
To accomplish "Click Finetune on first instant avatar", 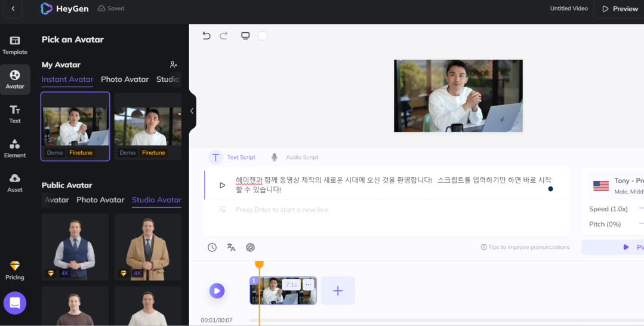I will 81,152.
